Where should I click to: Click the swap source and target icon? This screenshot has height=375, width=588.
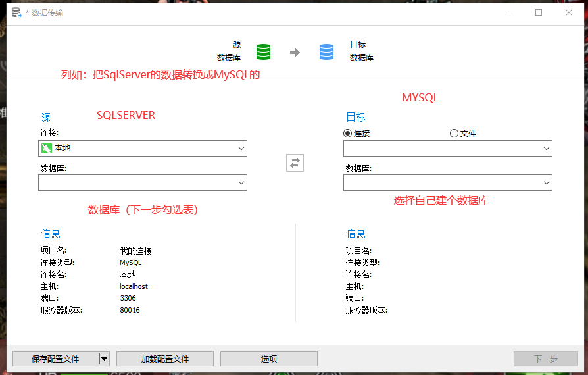coord(295,162)
